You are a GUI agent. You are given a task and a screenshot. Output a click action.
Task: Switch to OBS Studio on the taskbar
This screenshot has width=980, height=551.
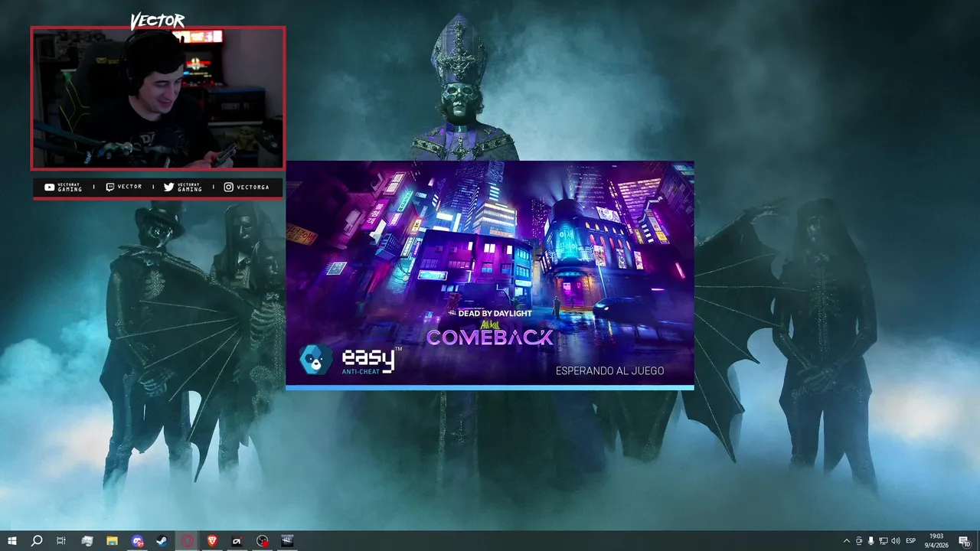[x=263, y=541]
